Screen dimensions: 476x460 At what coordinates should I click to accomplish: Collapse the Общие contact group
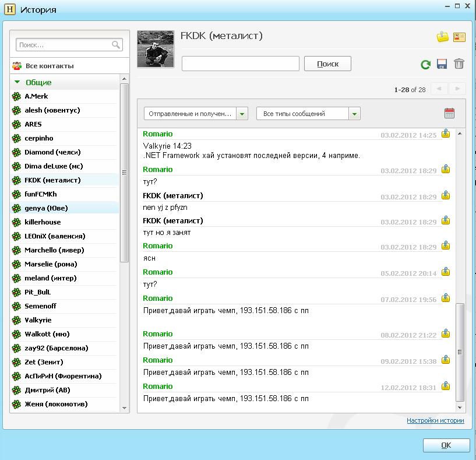(17, 82)
